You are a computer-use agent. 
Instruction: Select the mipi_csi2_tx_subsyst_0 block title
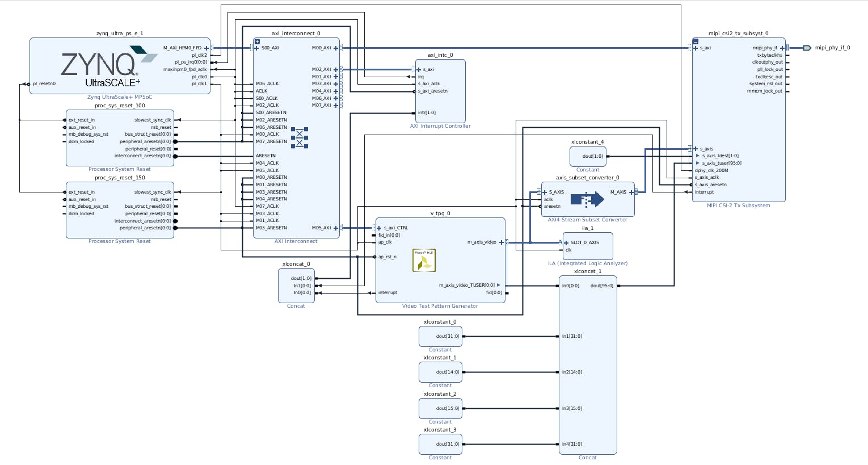click(x=738, y=33)
